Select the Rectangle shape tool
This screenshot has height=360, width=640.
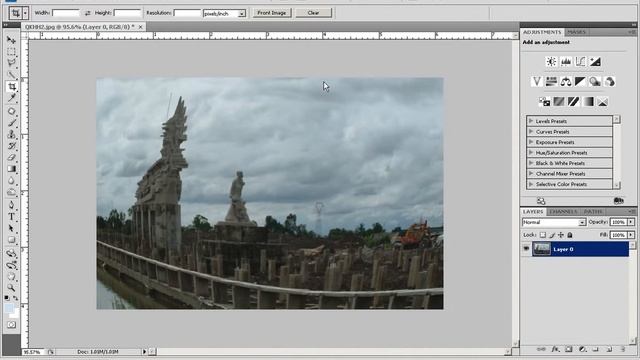click(x=11, y=240)
